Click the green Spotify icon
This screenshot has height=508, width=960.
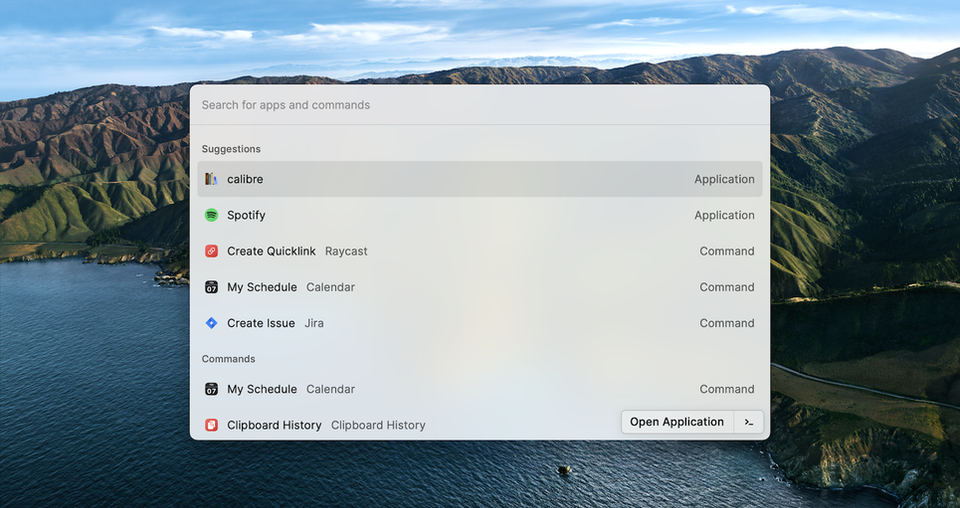click(211, 215)
